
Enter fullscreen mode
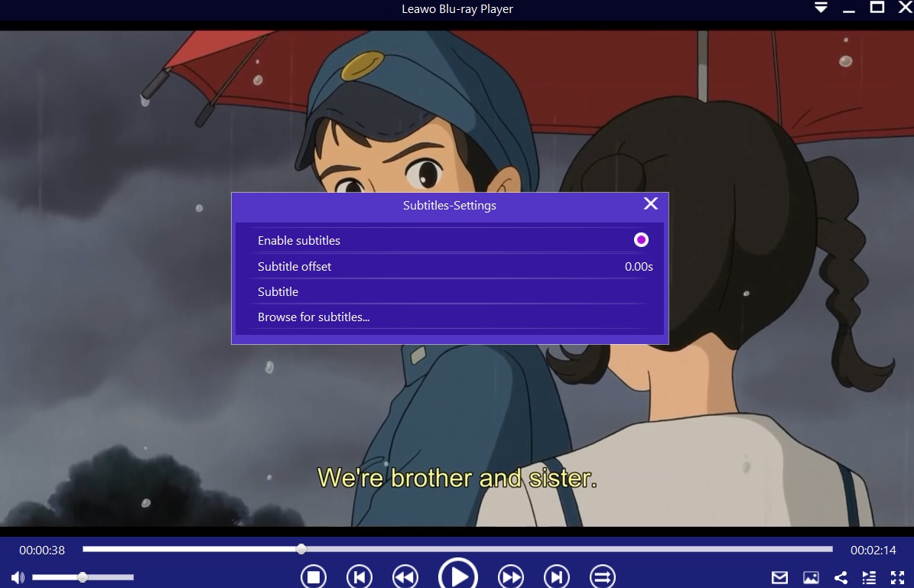point(897,577)
